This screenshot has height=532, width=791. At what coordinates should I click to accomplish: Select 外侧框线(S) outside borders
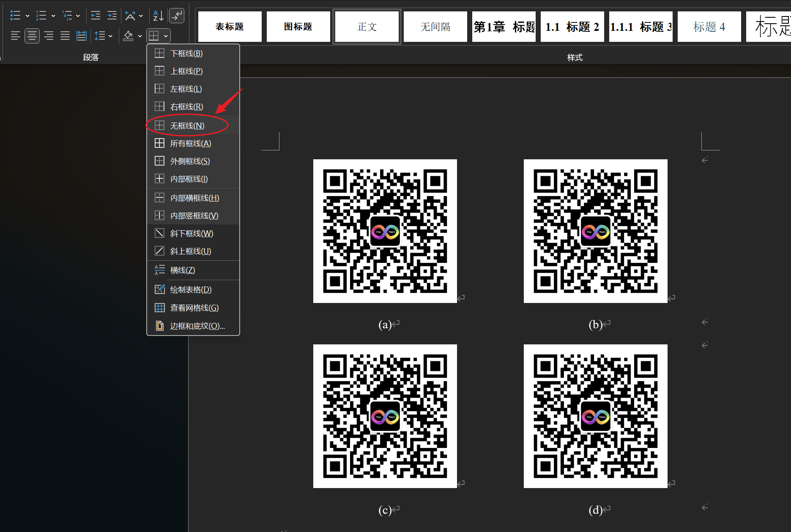tap(193, 161)
